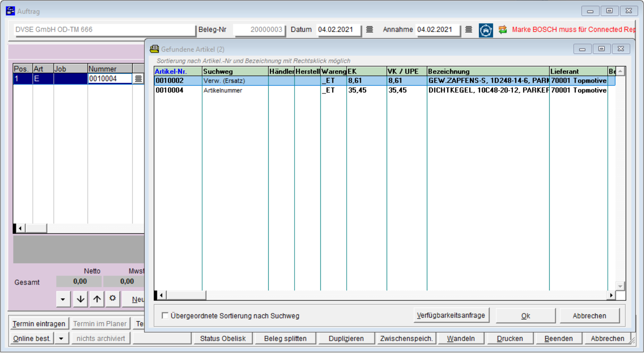Click Drucken button
Viewport: 644px width, 353px height.
pos(510,338)
